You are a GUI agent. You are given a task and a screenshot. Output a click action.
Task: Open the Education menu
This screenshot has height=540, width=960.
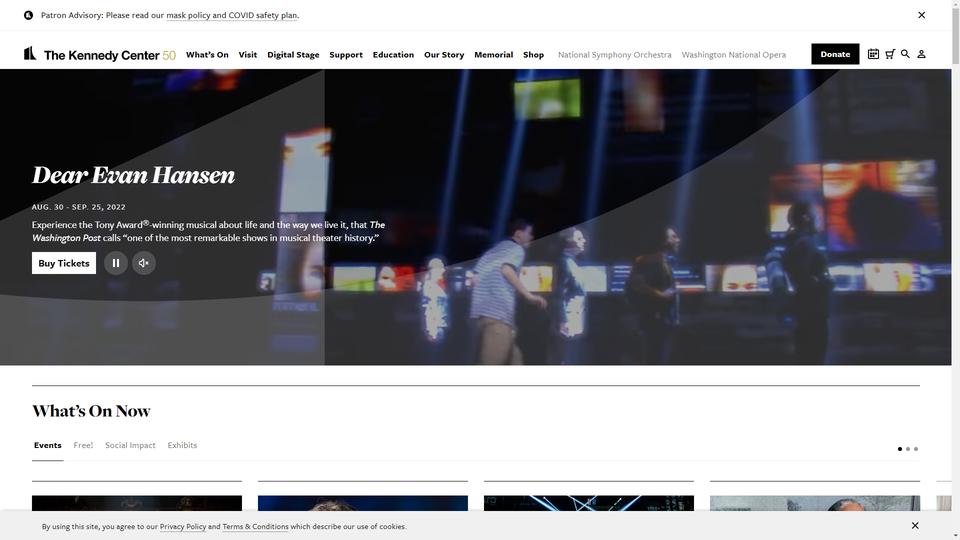(x=393, y=54)
